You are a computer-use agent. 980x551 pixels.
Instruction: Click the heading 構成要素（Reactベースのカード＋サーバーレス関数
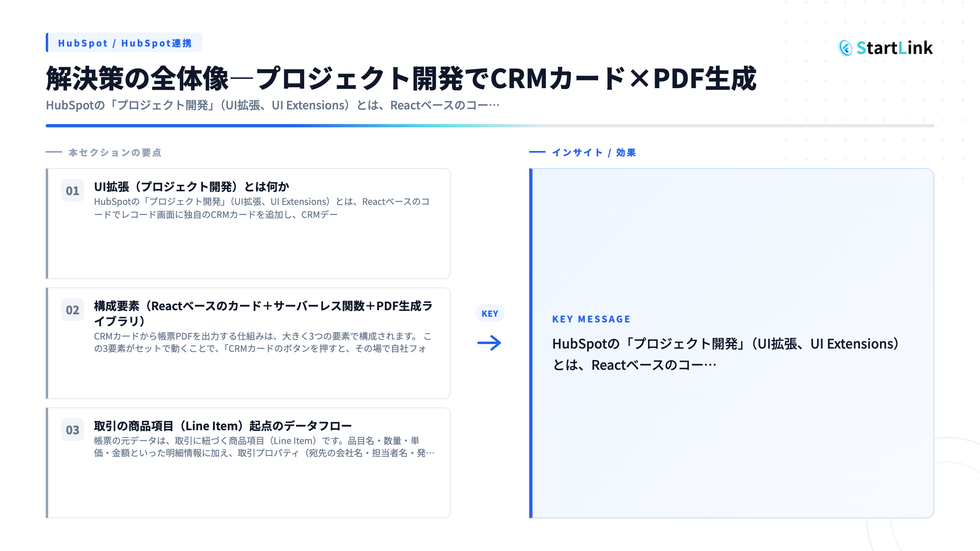263,313
